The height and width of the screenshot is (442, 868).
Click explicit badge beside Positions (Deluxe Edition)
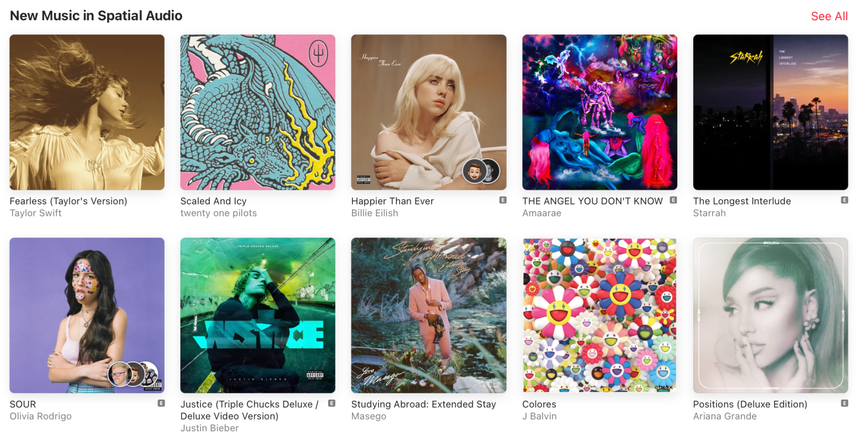point(845,403)
